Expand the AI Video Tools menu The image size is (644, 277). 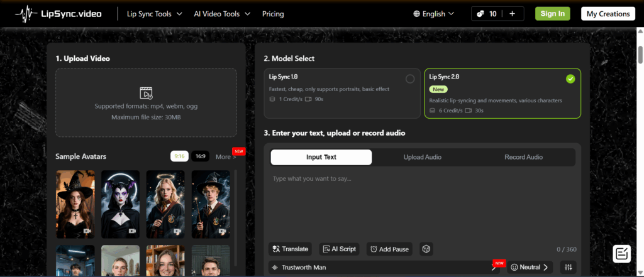222,14
